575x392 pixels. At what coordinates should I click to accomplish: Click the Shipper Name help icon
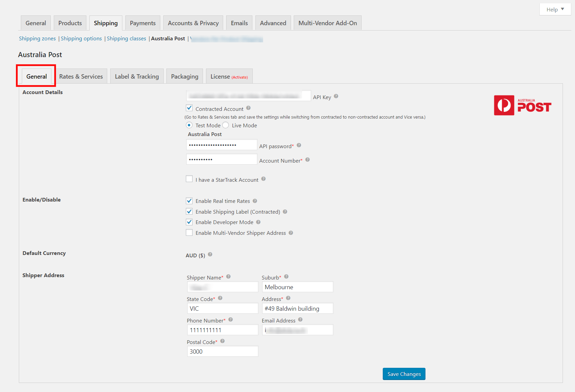(x=228, y=276)
